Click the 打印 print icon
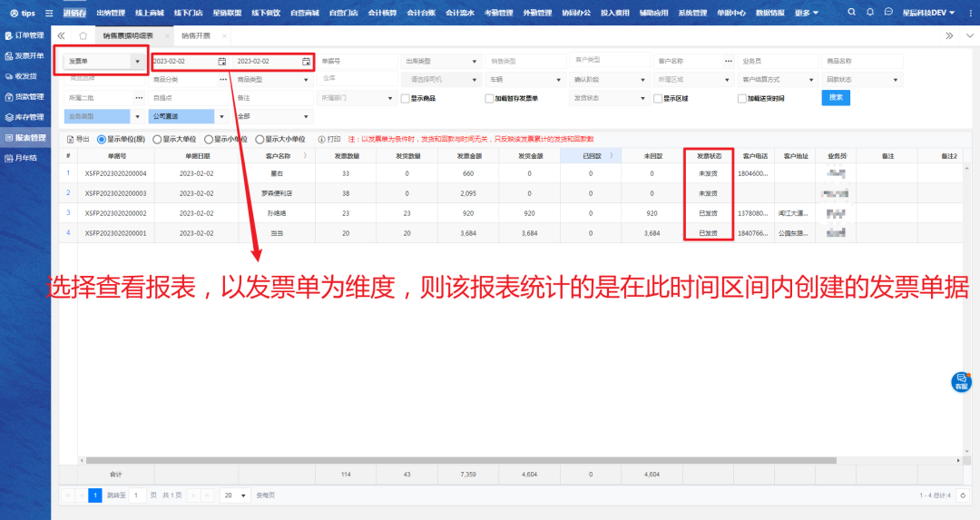This screenshot has height=520, width=980. point(322,140)
